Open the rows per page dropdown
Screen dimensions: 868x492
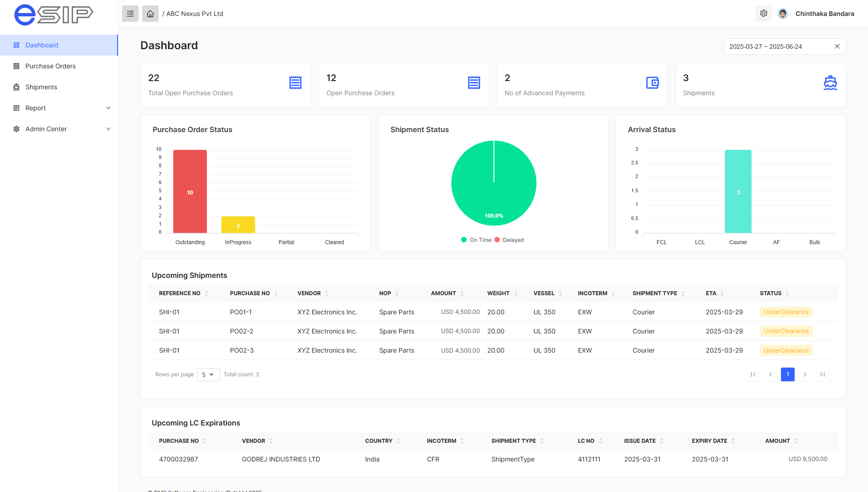[x=208, y=374]
